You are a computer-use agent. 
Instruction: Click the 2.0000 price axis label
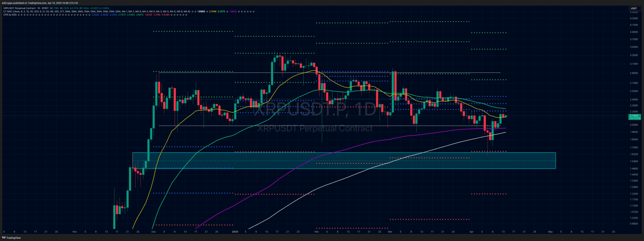tap(634, 125)
